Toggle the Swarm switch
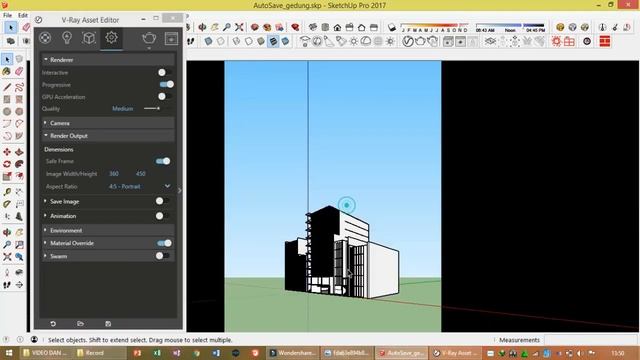 pos(162,256)
